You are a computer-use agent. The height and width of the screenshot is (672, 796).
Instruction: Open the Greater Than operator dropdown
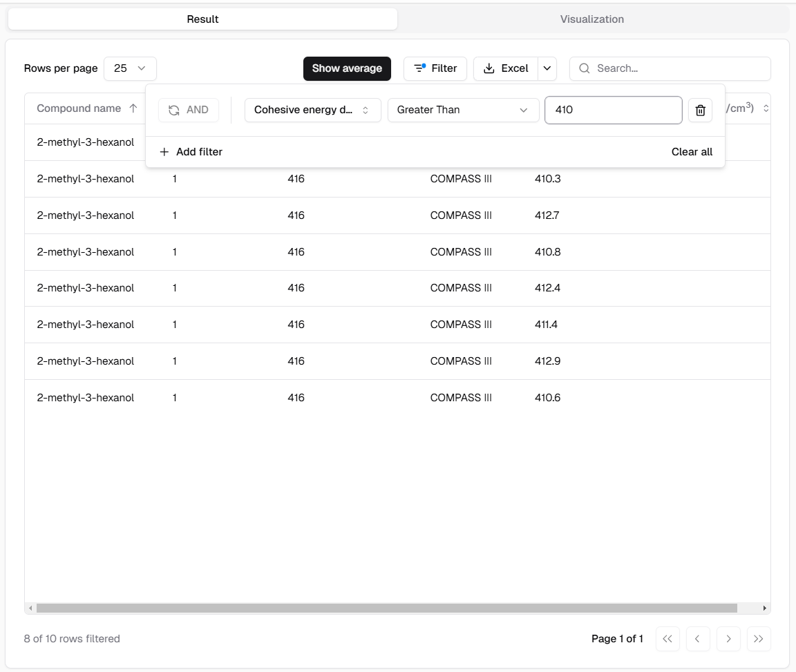[463, 110]
